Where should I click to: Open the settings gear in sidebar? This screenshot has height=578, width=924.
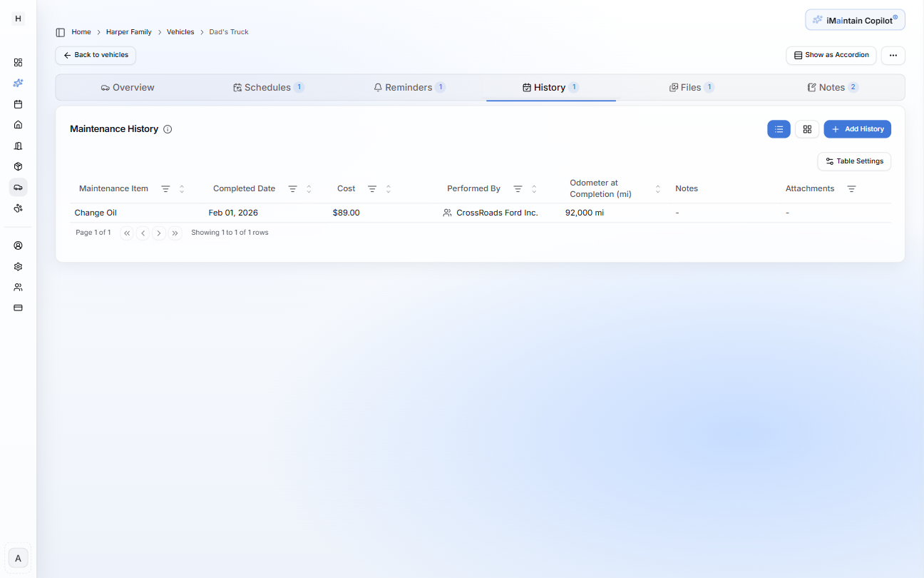click(x=18, y=266)
